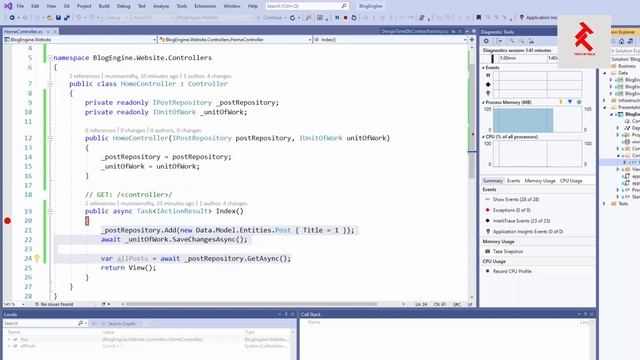Collapse the Events graph section

[x=484, y=68]
